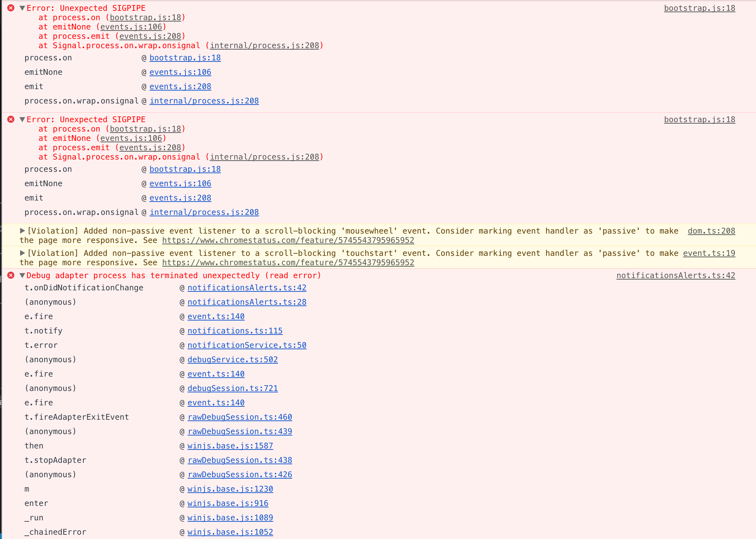Click the red error icon beside first SIGPIPE error

click(x=10, y=8)
